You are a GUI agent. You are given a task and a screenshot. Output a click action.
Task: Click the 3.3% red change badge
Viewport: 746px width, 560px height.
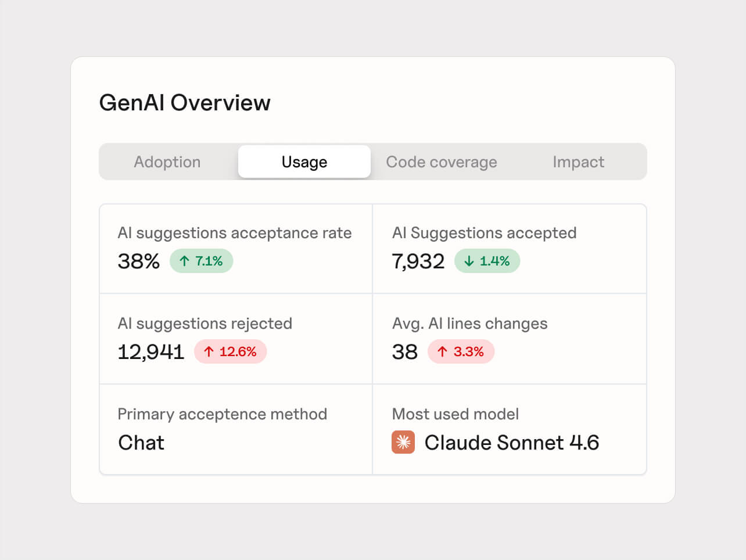coord(461,352)
